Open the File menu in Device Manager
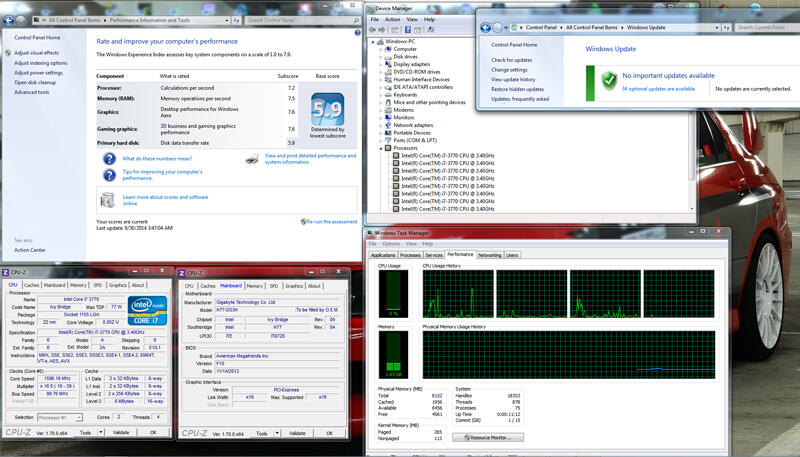This screenshot has height=457, width=800. [x=374, y=19]
